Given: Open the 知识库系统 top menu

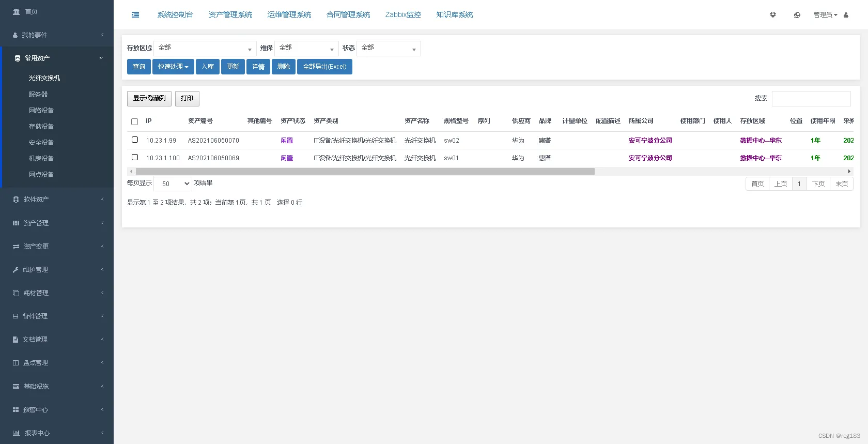Looking at the screenshot, I should 455,14.
